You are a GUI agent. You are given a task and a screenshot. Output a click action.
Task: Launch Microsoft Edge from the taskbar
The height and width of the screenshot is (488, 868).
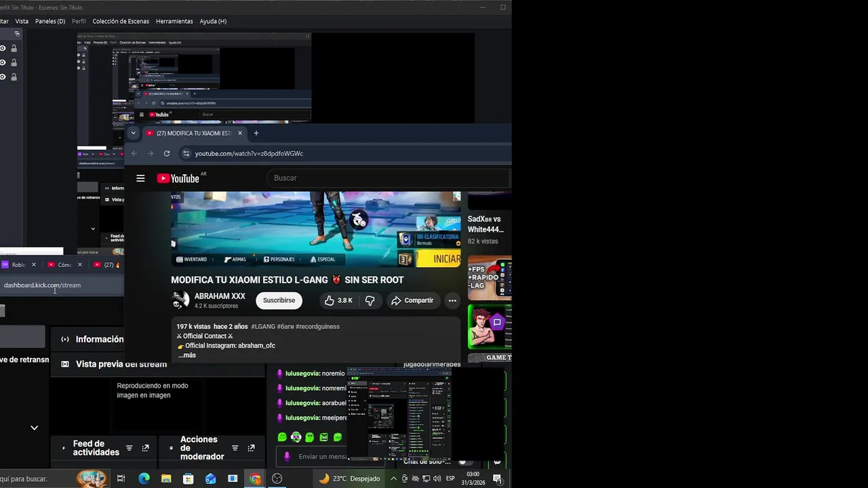(x=144, y=479)
